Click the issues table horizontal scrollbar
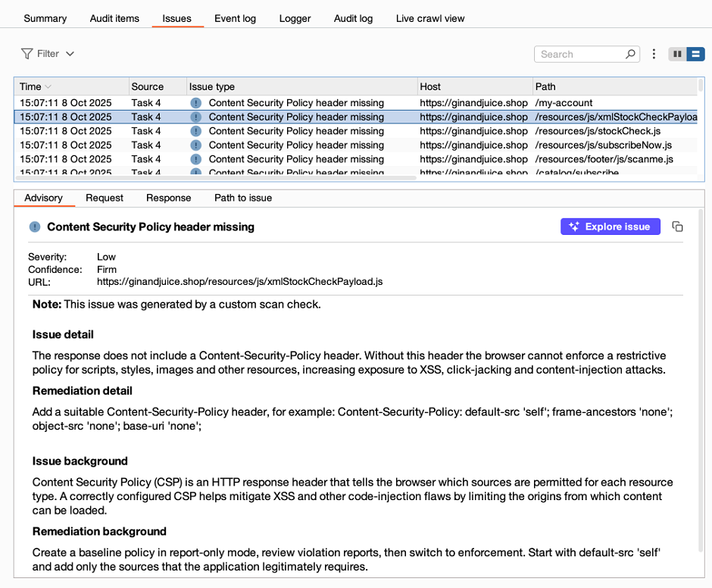 [216, 178]
